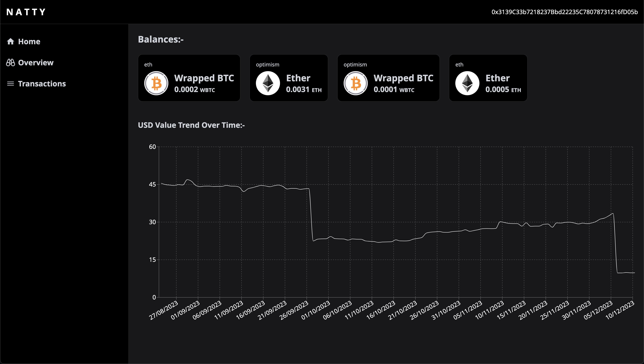
Task: Click the Balances:- heading
Action: click(x=161, y=40)
